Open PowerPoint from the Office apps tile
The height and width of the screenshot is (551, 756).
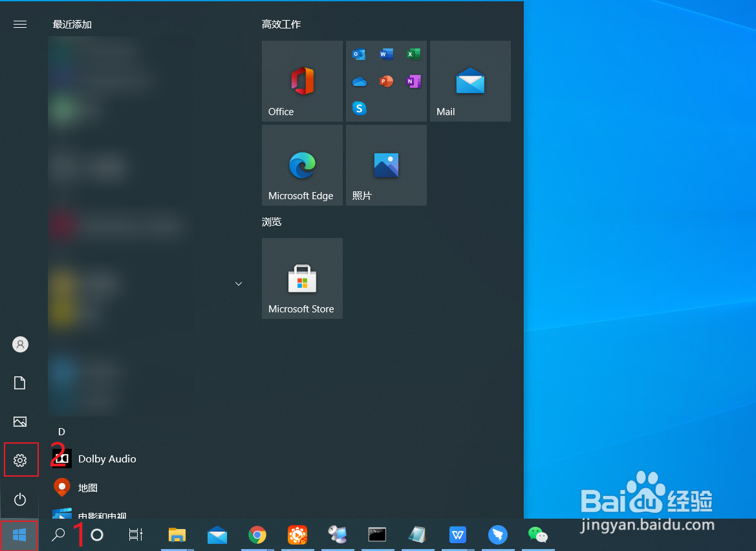[x=386, y=81]
